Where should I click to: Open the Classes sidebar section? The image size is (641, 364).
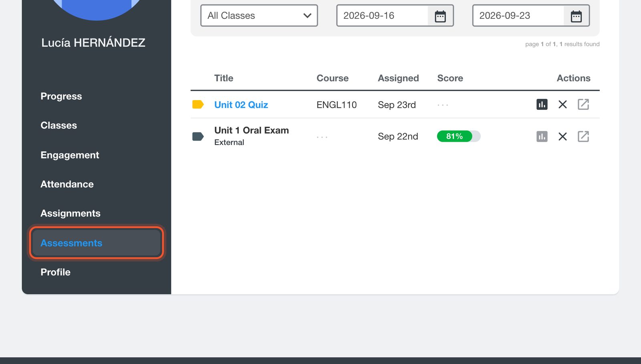tap(58, 125)
